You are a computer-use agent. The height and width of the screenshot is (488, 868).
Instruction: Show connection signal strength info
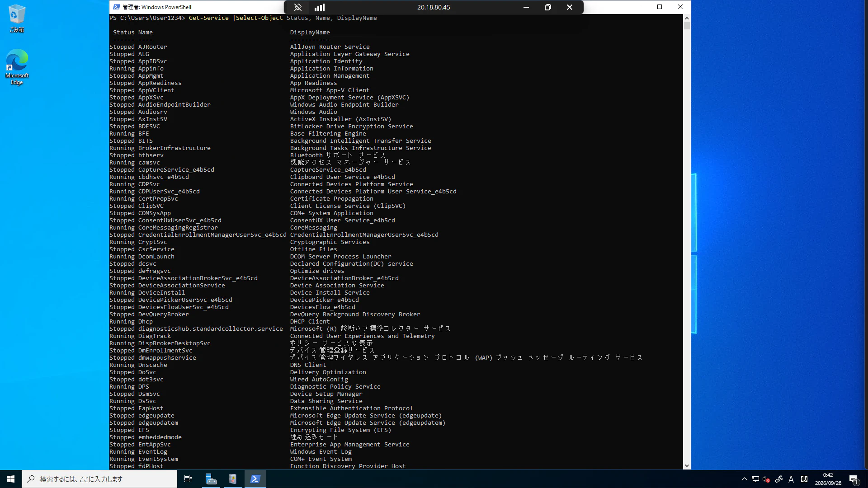[x=320, y=7]
